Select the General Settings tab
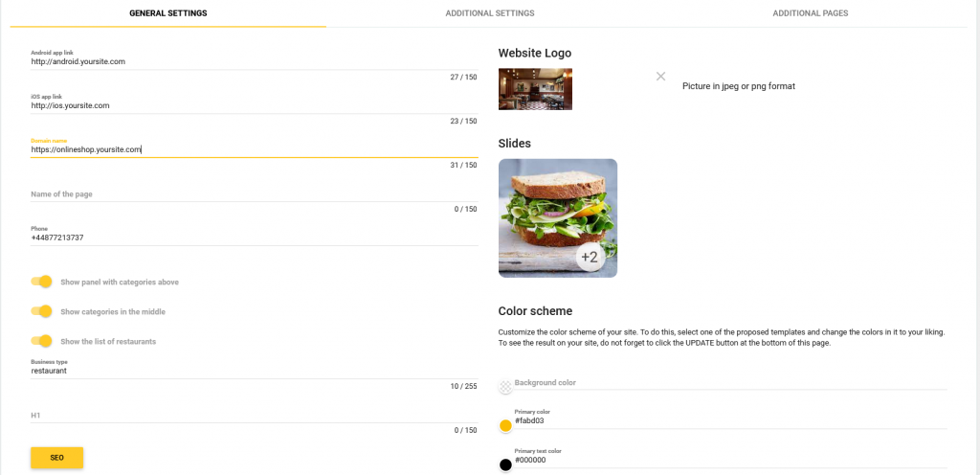Viewport: 980px width, 475px height. pyautogui.click(x=167, y=13)
